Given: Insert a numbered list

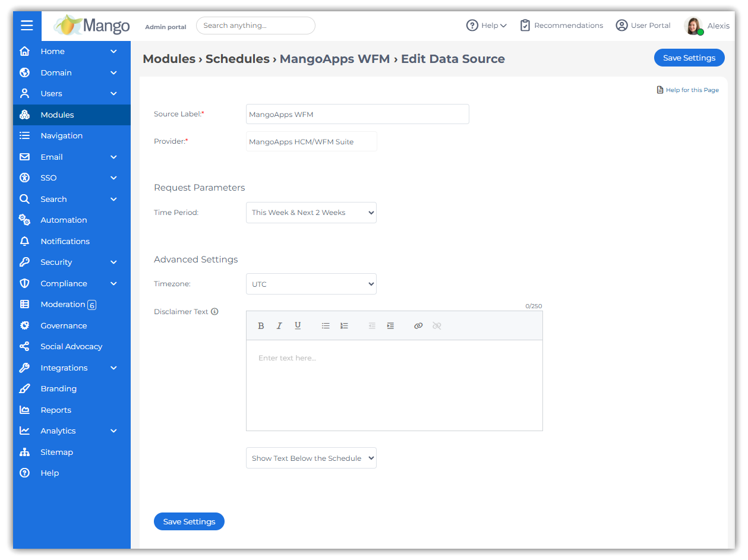Looking at the screenshot, I should point(344,326).
